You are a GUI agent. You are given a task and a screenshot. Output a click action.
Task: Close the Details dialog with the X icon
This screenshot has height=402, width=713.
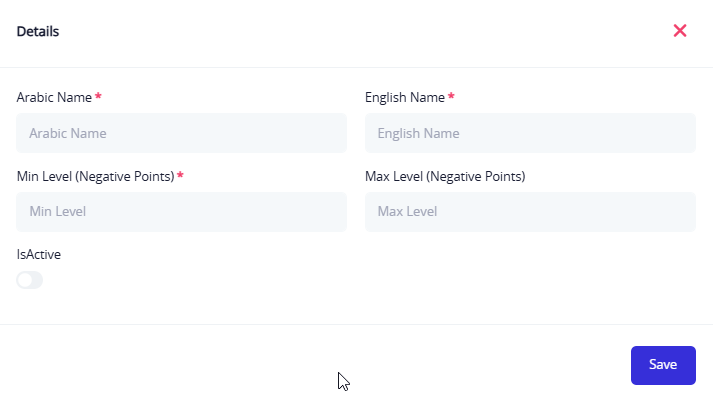click(680, 31)
